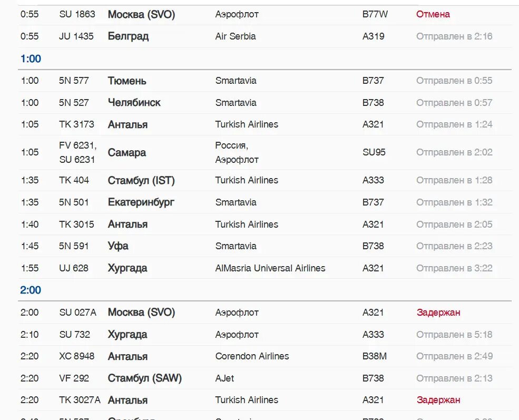Click Хургада on the UJ 628 row
Viewport: 519px width, 420px height.
click(x=127, y=268)
